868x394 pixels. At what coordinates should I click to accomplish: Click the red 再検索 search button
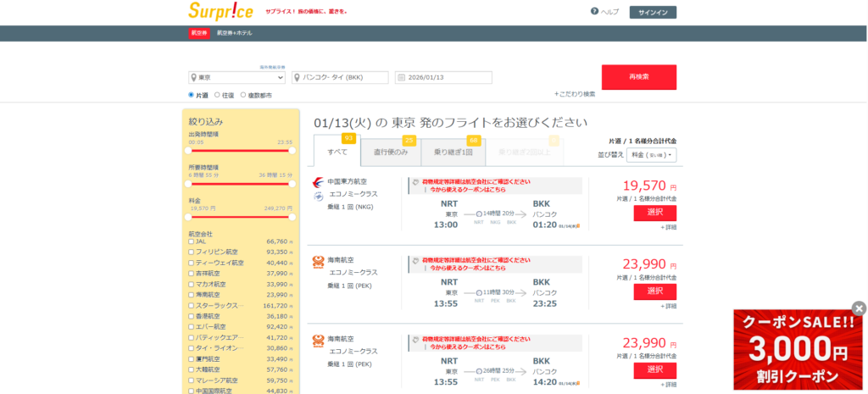[x=638, y=77]
